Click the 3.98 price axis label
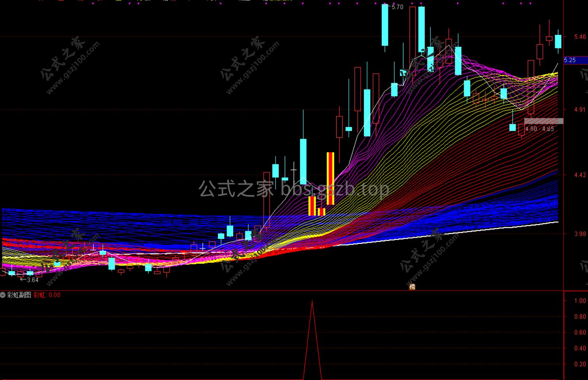 (580, 234)
